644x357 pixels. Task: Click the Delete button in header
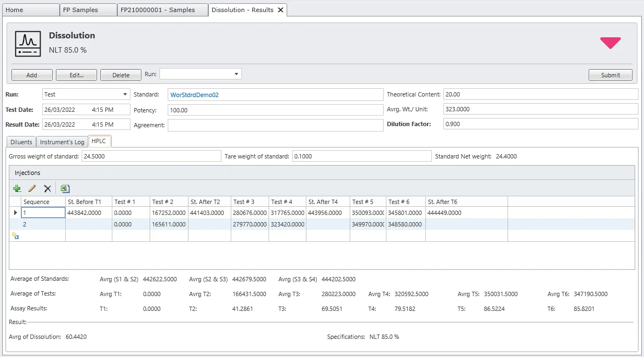click(121, 75)
